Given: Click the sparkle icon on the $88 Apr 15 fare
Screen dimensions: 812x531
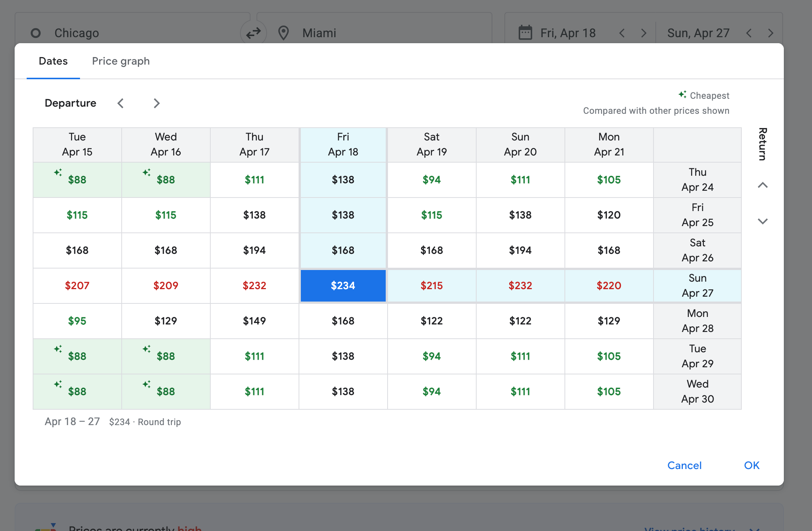Looking at the screenshot, I should 57,172.
